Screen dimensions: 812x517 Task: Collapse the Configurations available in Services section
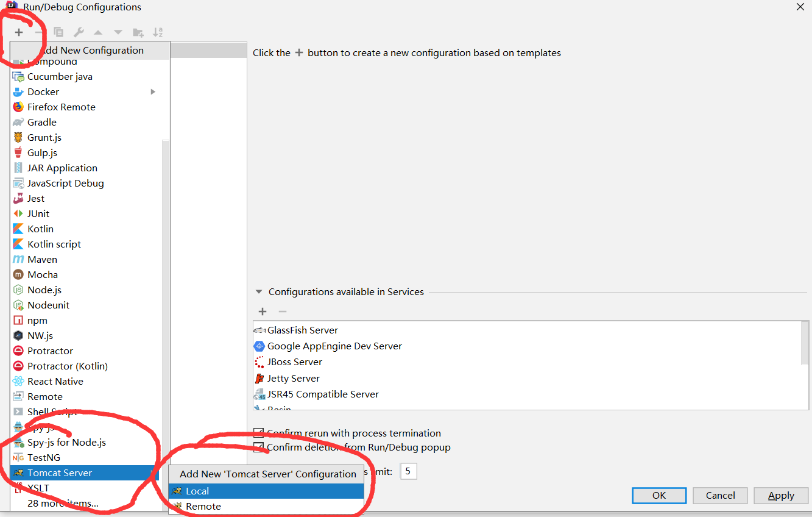[x=258, y=291]
